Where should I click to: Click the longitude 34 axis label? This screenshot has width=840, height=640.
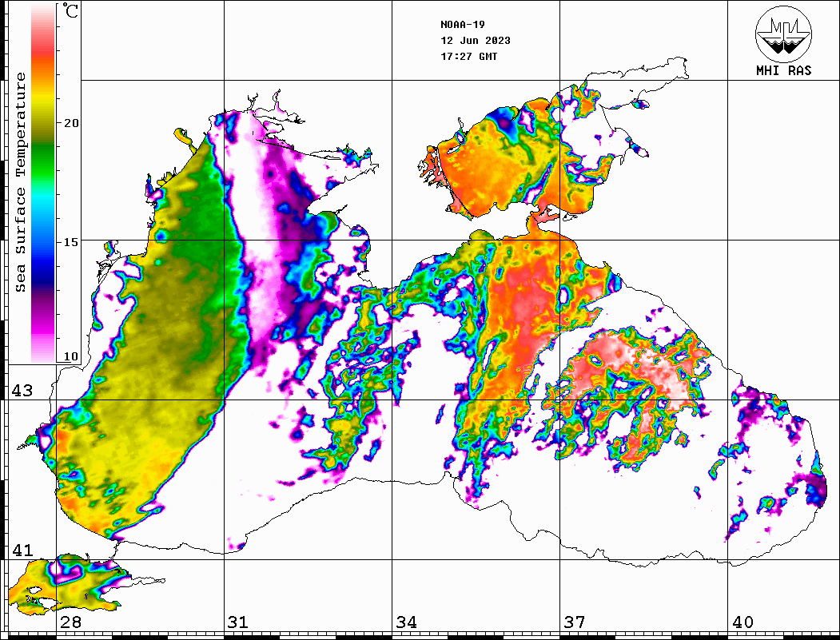click(x=406, y=622)
